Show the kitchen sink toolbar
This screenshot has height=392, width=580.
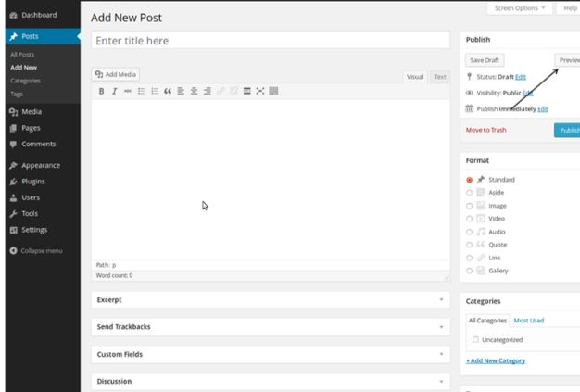click(273, 91)
